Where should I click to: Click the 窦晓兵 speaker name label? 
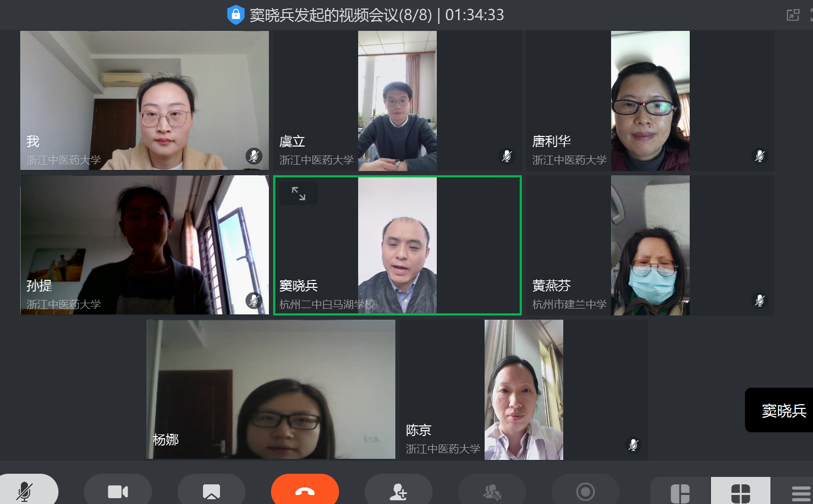point(783,411)
